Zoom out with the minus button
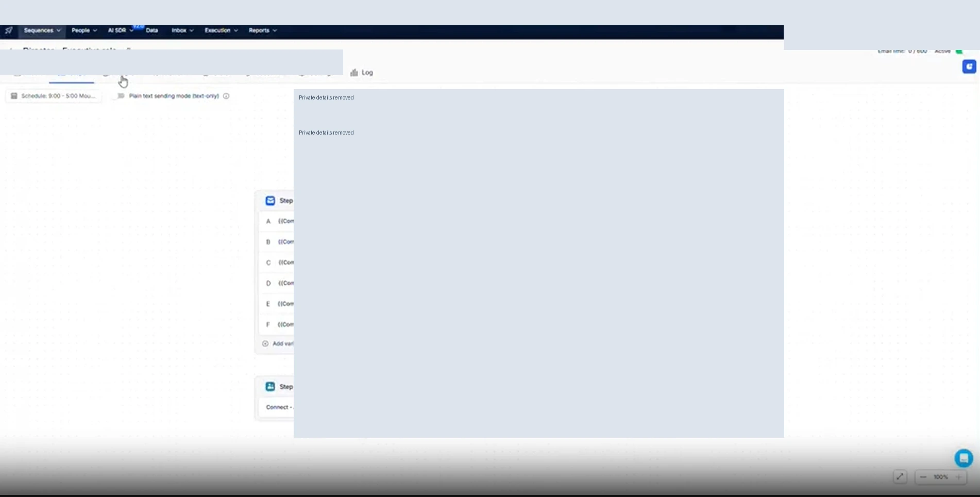 click(x=923, y=477)
